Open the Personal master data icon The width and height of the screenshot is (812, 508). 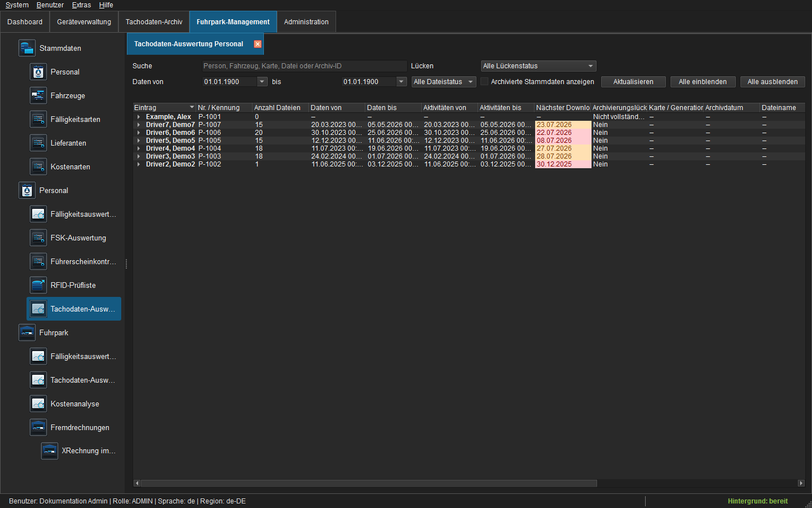(38, 72)
